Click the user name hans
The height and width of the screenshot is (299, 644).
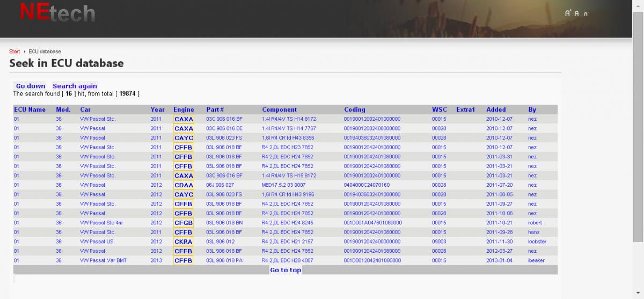(x=533, y=232)
